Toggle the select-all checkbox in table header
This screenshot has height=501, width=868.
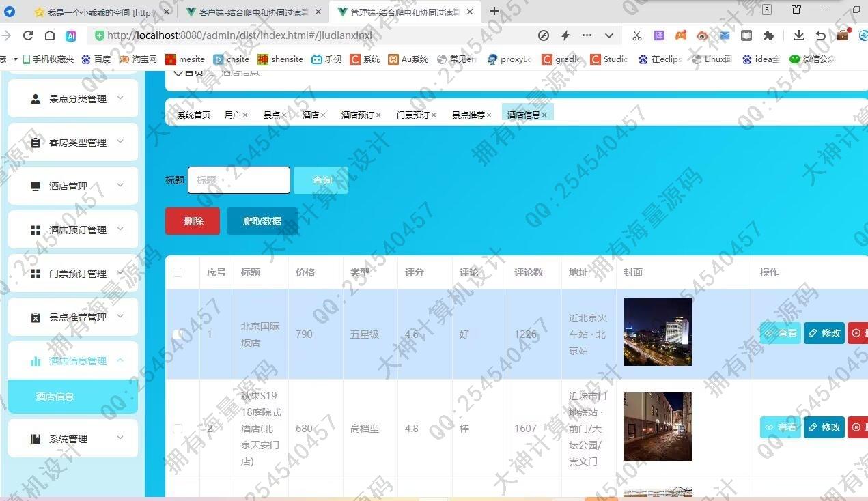[178, 272]
